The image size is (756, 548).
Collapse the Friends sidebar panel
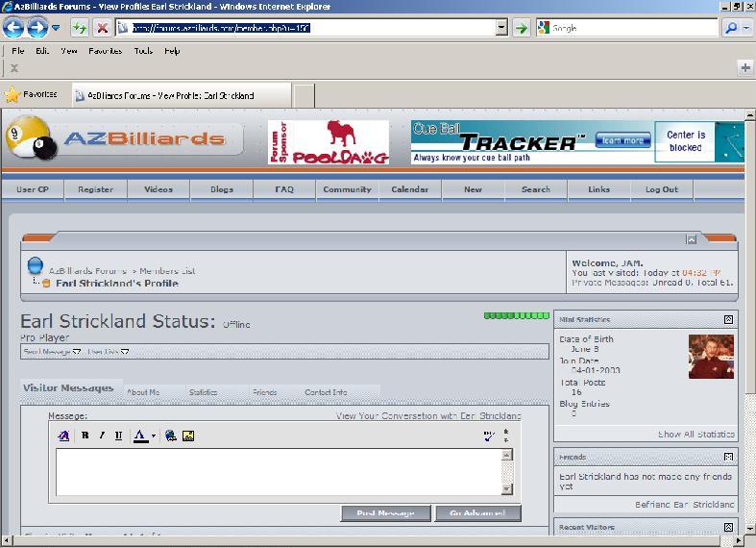pos(728,457)
